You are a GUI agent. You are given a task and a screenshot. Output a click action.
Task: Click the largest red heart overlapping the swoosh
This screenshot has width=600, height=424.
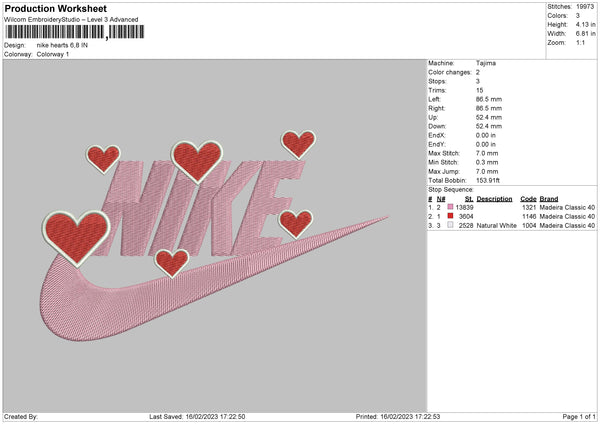(x=76, y=238)
